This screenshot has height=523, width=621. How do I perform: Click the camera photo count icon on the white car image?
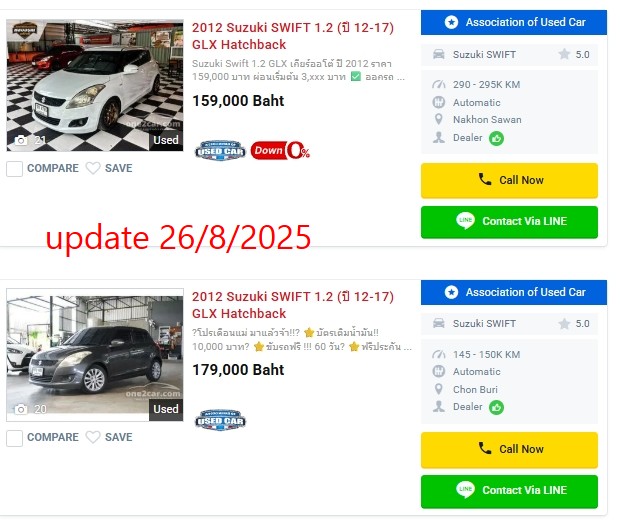coord(21,140)
